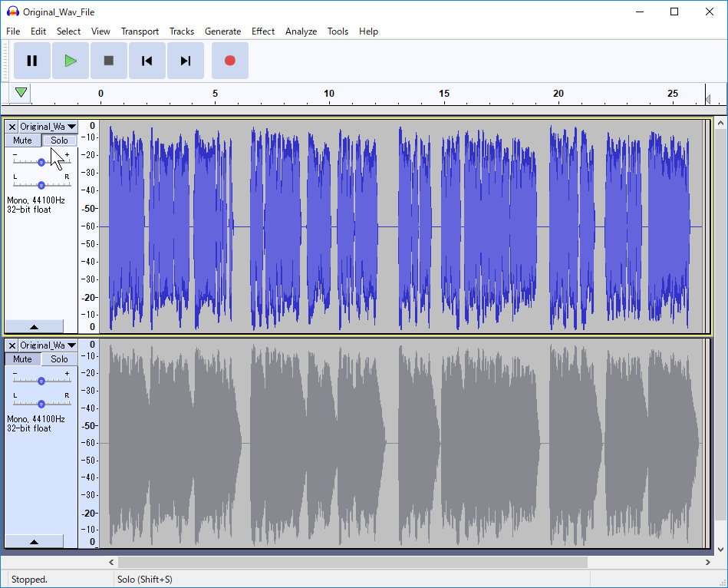This screenshot has height=588, width=728.
Task: Click the second track's 32-bit float info text
Action: [x=29, y=428]
